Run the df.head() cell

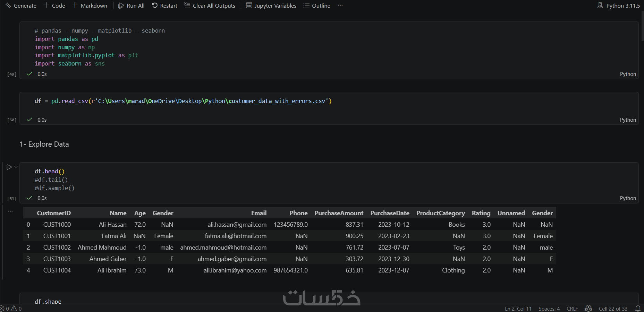[9, 167]
